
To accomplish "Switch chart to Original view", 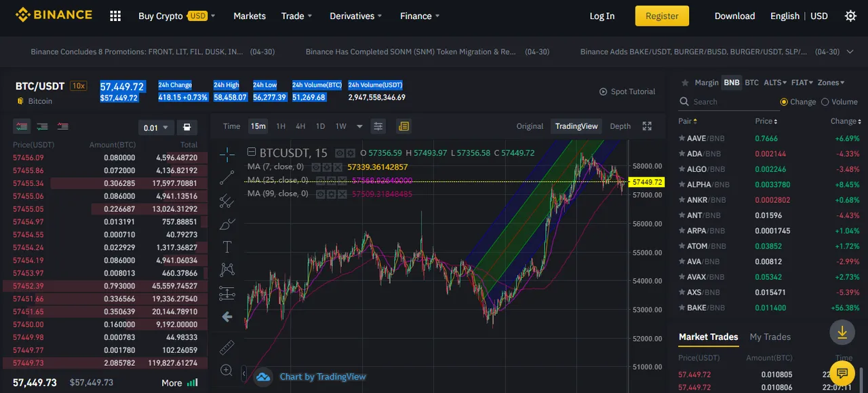I will (530, 126).
